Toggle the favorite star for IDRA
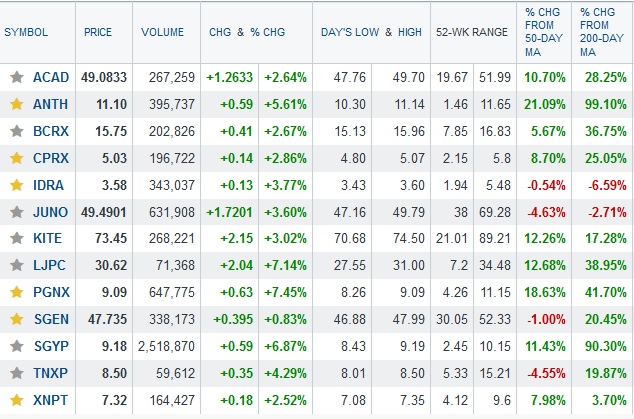 17,185
